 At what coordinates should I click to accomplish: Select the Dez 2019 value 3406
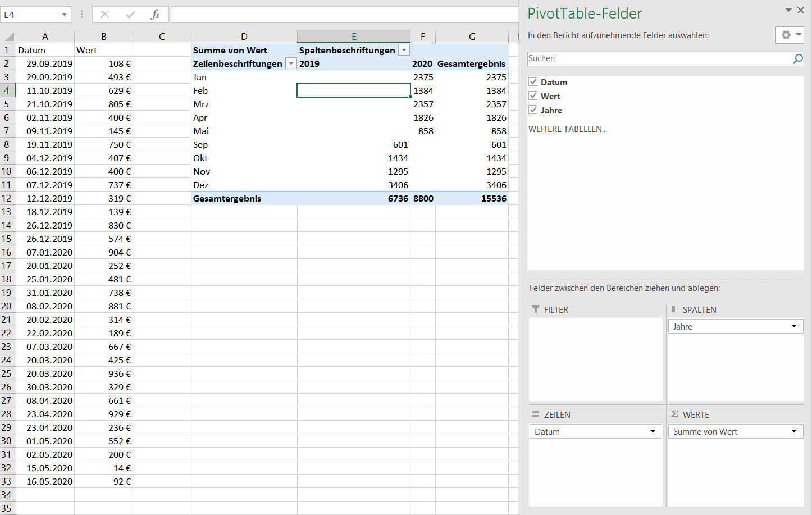click(x=354, y=185)
